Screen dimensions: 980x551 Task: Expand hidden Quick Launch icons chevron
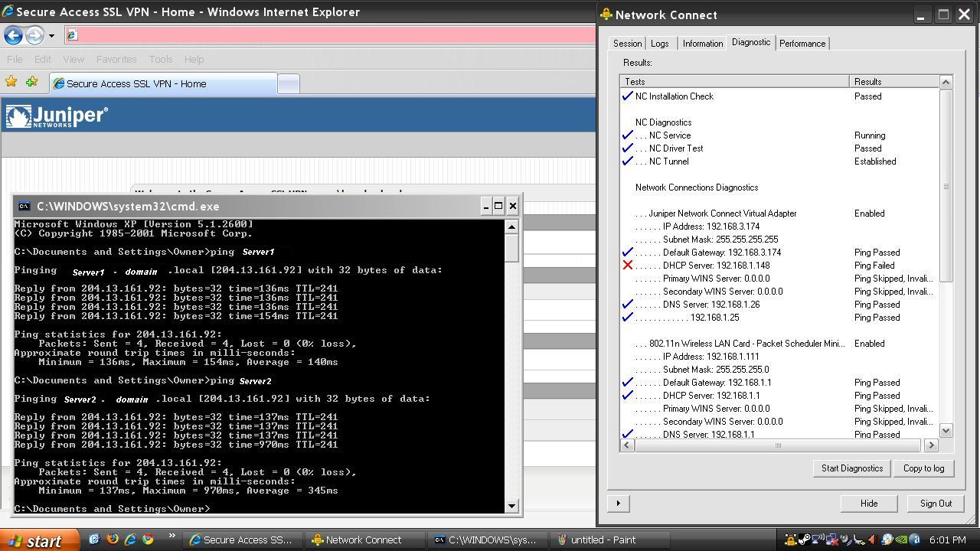tap(171, 536)
